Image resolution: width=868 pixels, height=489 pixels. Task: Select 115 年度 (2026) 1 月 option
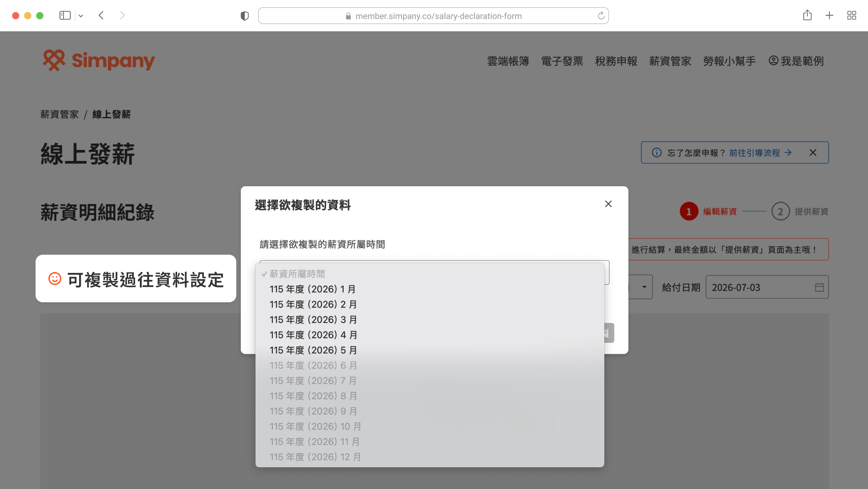tap(312, 289)
